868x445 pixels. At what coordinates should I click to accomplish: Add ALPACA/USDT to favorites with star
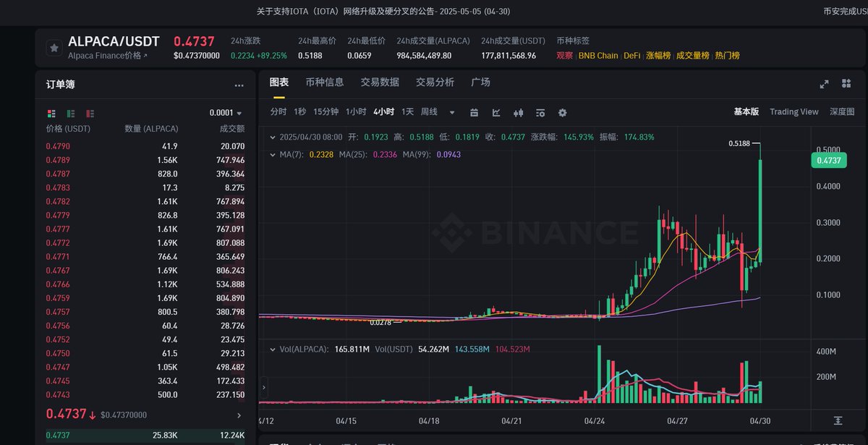[54, 48]
